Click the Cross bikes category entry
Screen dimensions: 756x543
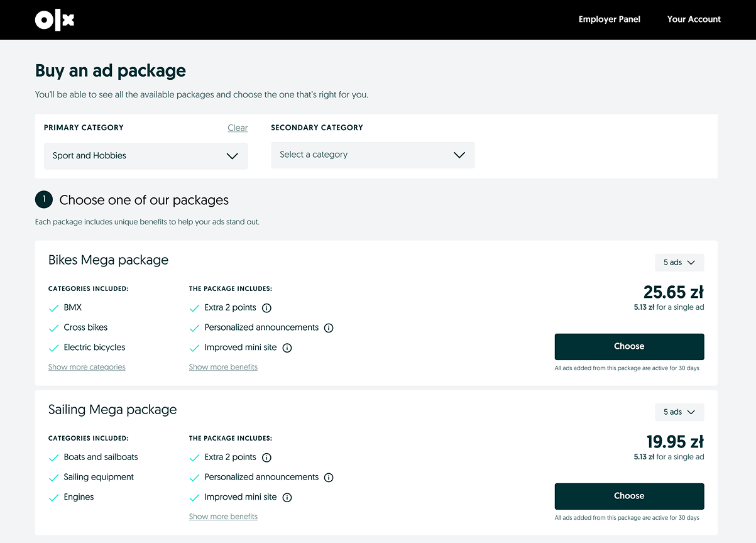pyautogui.click(x=85, y=327)
